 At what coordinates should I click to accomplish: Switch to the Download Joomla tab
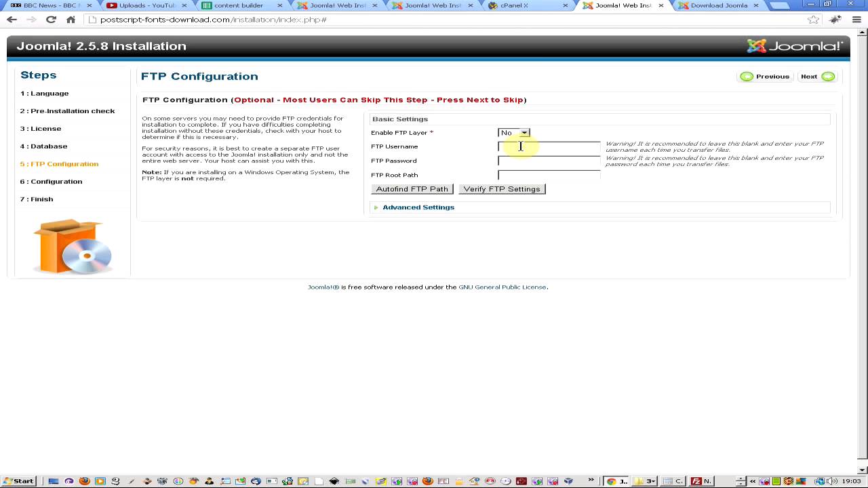715,5
